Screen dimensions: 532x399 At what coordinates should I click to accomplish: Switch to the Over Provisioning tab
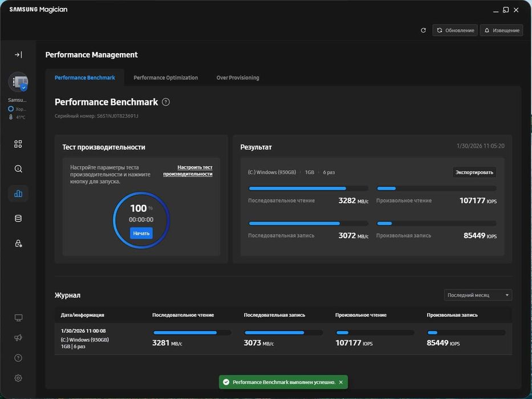(x=238, y=78)
